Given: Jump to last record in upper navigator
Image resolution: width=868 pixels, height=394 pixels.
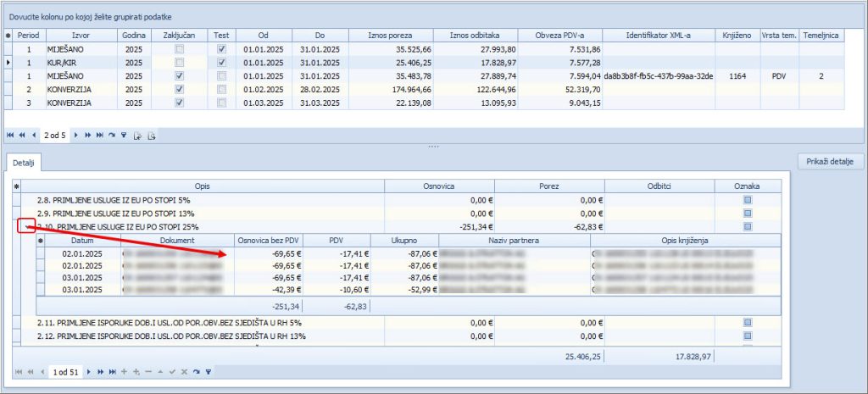Looking at the screenshot, I should point(100,135).
